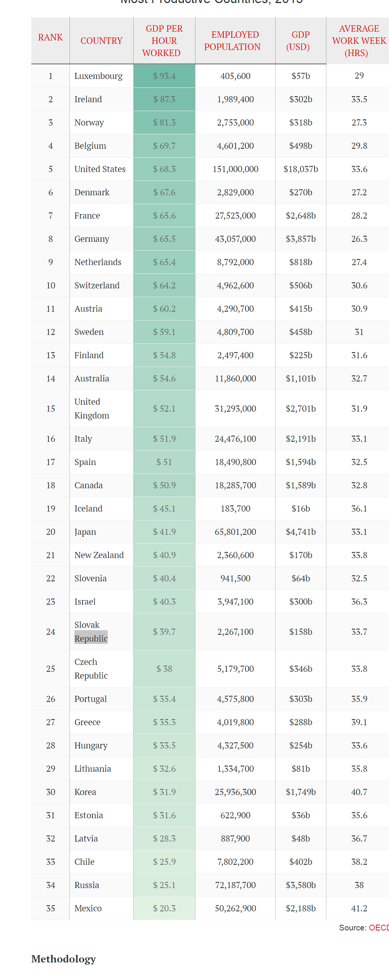The height and width of the screenshot is (980, 389).
Task: Sort by the COUNTRY column header
Action: (x=101, y=41)
